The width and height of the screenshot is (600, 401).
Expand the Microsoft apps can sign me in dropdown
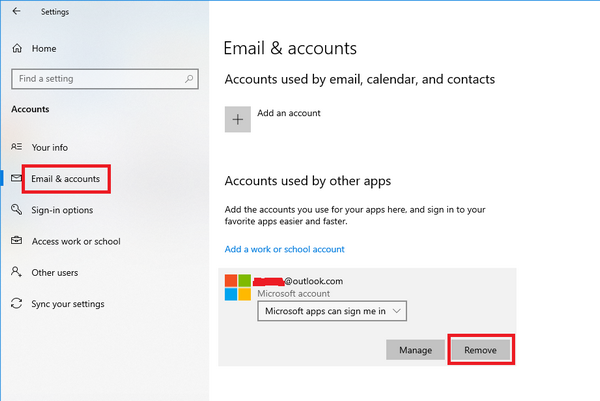(x=332, y=311)
